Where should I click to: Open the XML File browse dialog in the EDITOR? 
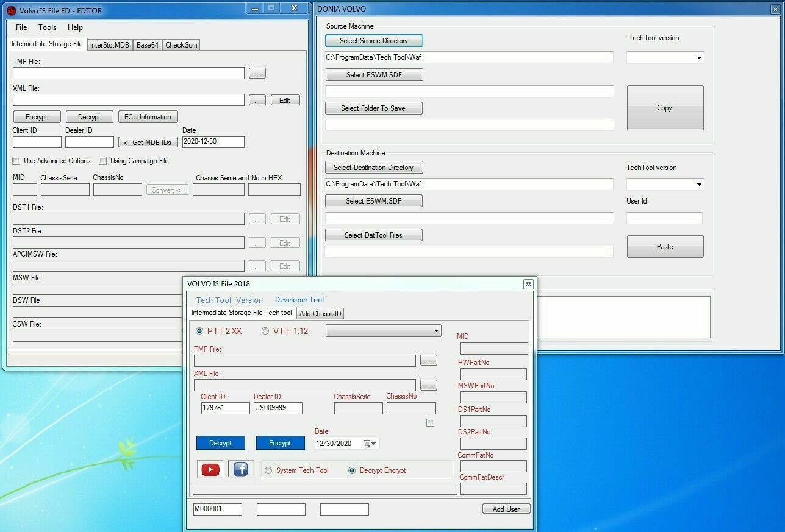[257, 100]
